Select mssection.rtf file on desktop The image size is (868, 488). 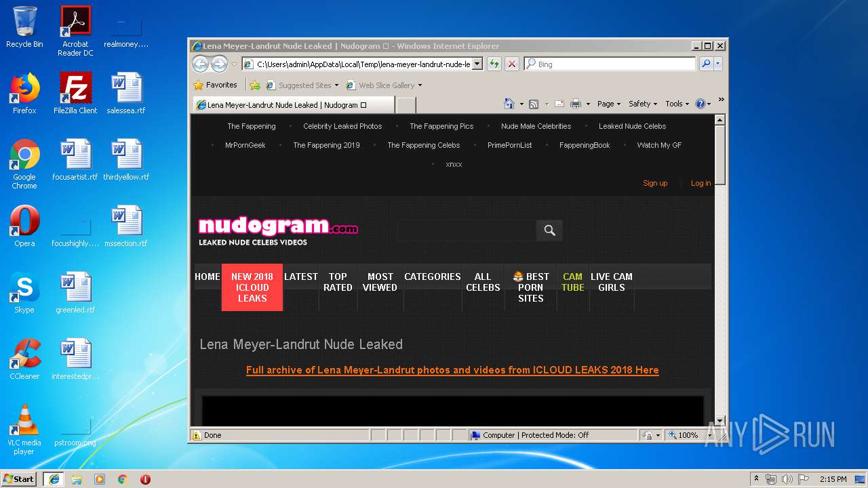coord(126,226)
